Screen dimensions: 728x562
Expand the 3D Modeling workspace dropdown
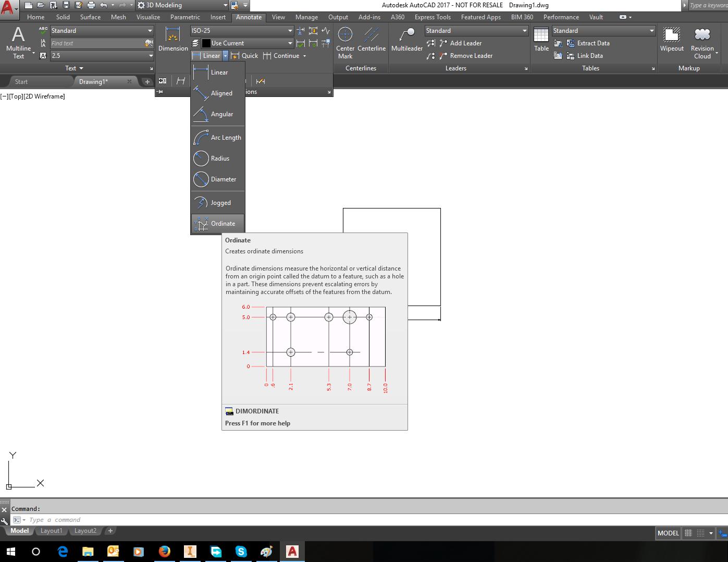click(x=225, y=5)
